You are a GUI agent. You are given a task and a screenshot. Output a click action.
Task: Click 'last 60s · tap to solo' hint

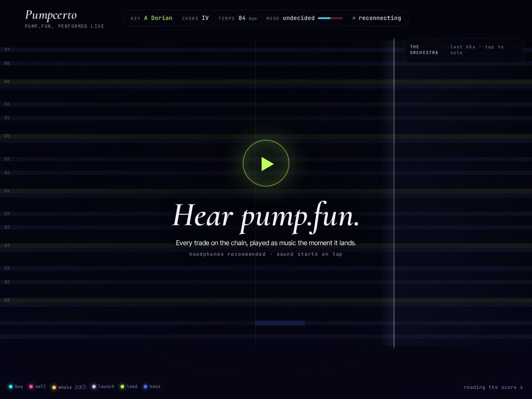(x=477, y=50)
